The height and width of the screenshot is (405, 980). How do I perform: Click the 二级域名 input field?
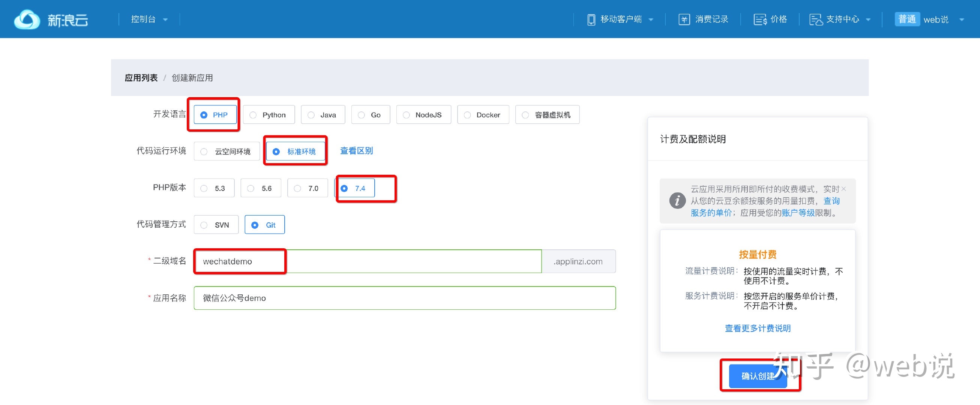(368, 261)
